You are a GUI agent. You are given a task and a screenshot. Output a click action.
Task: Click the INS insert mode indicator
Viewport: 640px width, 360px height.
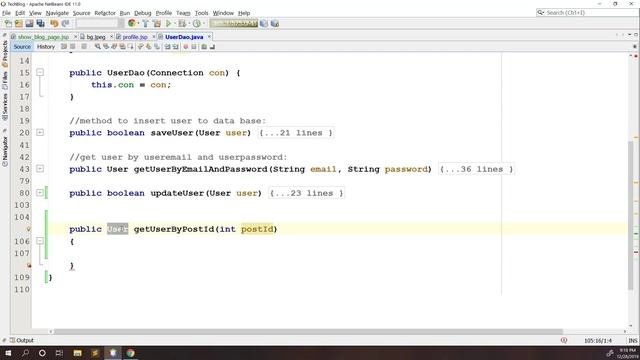point(633,340)
